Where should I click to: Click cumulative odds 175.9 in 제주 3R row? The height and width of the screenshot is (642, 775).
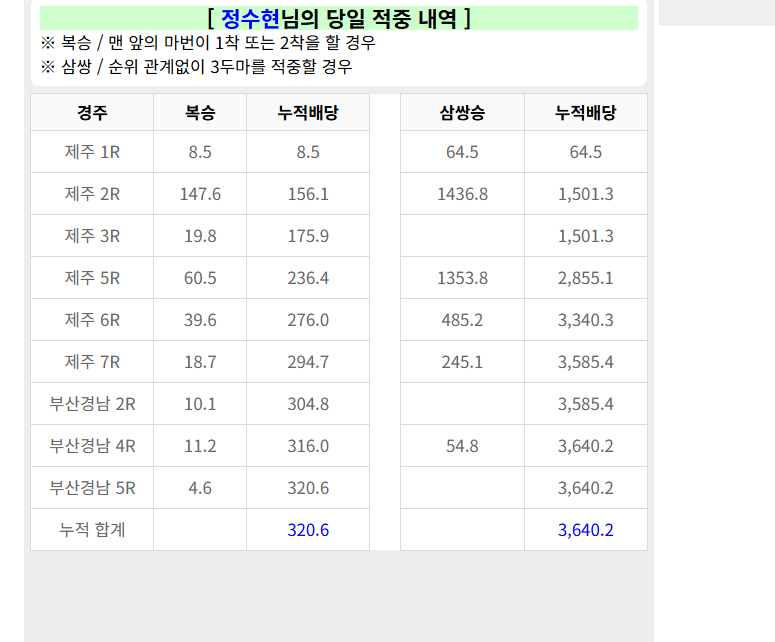pos(308,236)
